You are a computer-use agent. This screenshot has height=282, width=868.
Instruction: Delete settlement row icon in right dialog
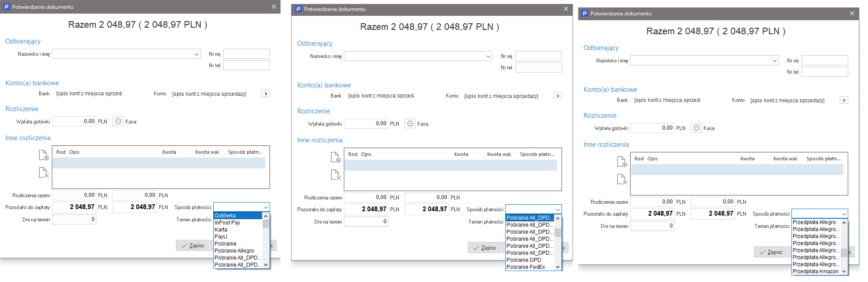(x=622, y=179)
